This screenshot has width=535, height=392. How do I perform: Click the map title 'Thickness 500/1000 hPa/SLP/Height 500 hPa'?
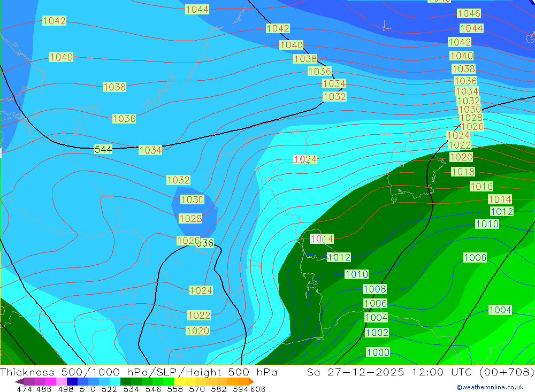click(x=139, y=372)
